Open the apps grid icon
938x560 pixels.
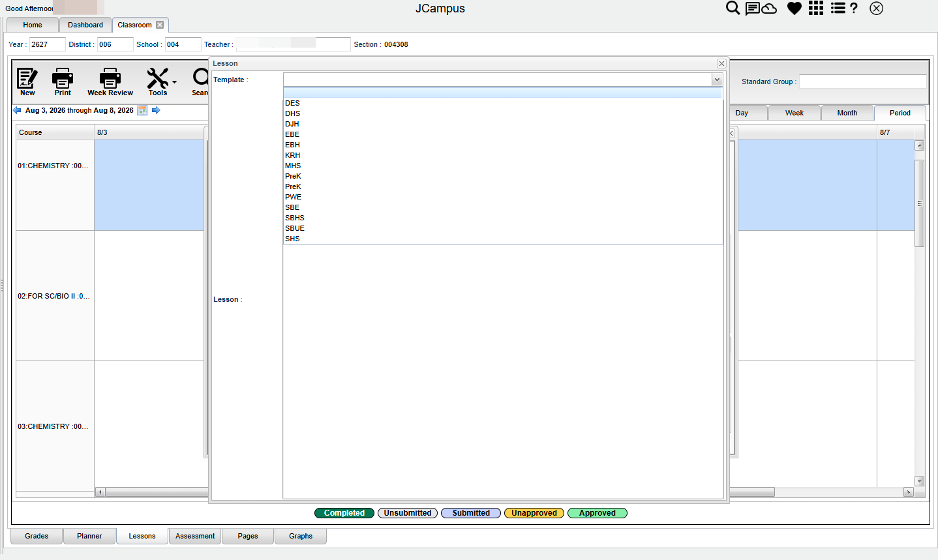[x=816, y=8]
